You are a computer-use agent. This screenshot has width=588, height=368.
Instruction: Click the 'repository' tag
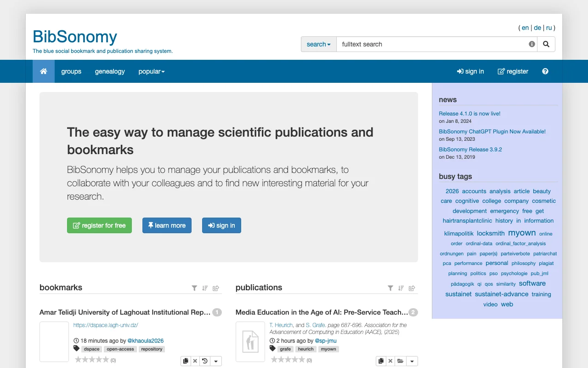(152, 349)
